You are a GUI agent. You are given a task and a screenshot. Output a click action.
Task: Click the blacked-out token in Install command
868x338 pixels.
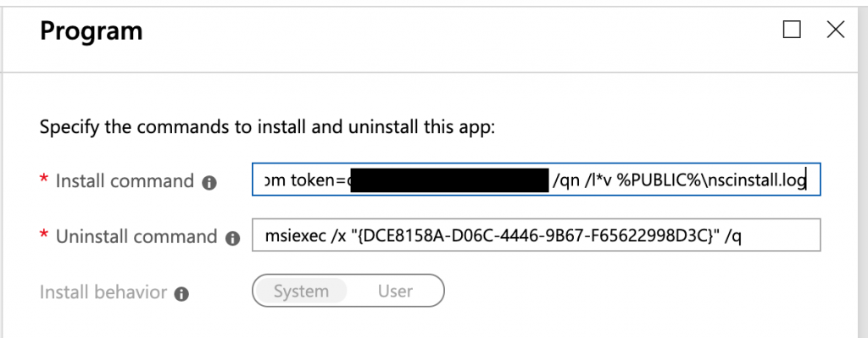click(449, 180)
